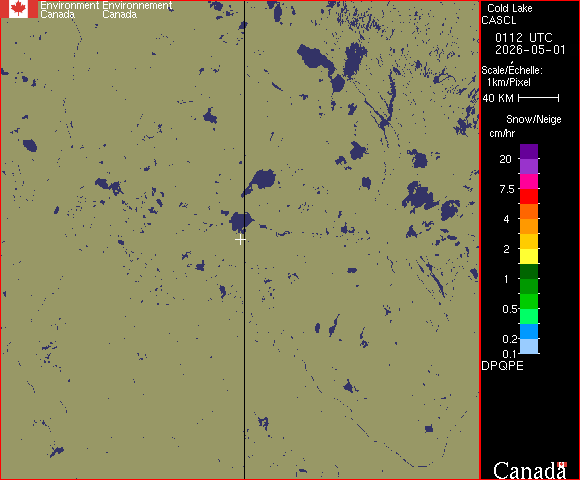Select the yellow 2 cm/hr color swatch
The image size is (580, 480).
[x=529, y=256]
